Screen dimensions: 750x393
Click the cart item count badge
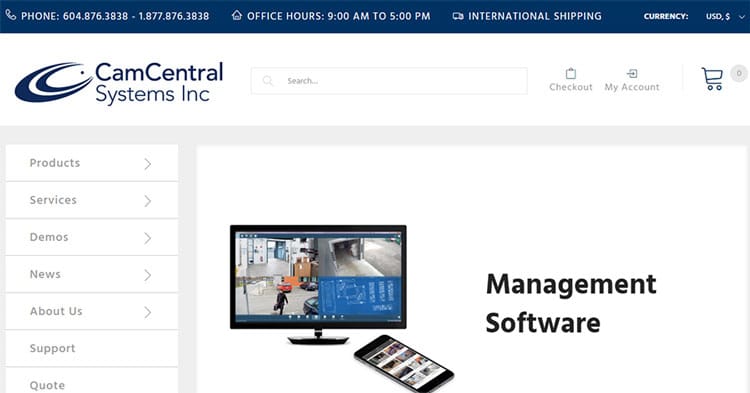point(739,74)
